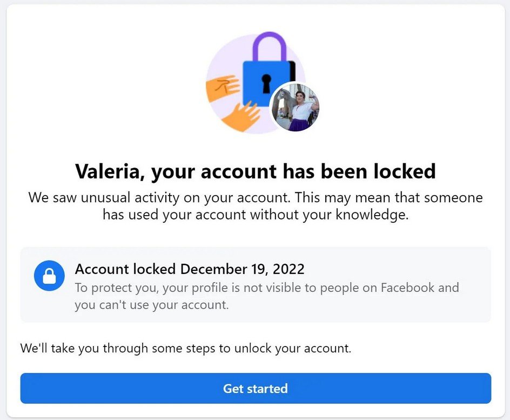Screen dimensions: 510x420
Task: Click the gray account locked info panel
Action: [255, 285]
